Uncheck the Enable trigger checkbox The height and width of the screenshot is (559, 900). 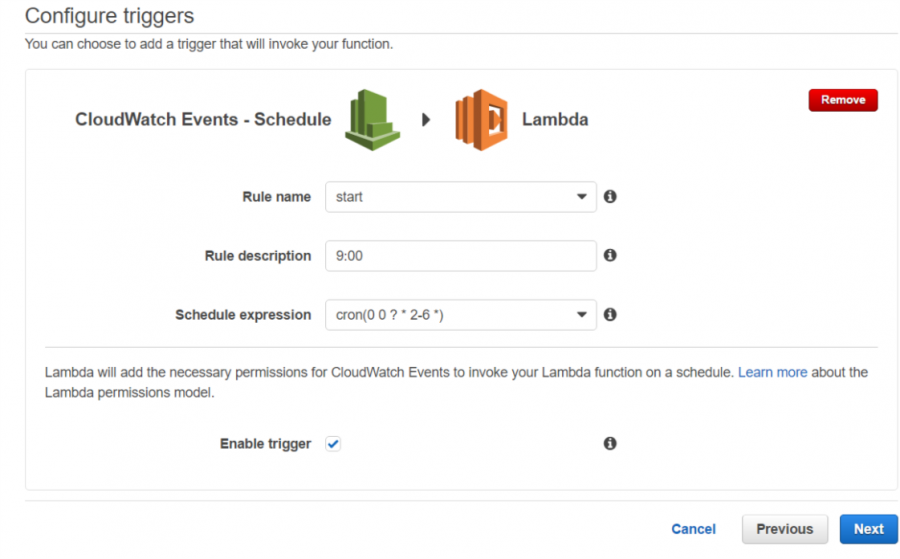click(x=333, y=444)
